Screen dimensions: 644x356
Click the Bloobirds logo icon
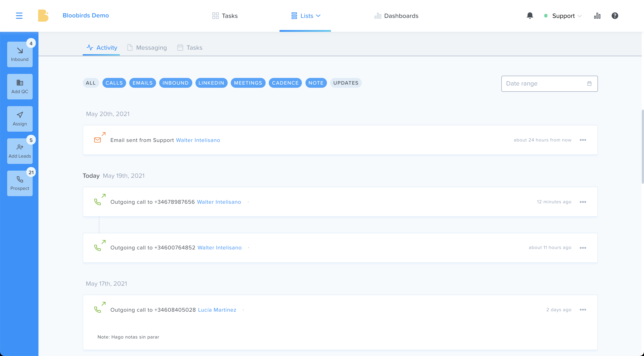[43, 15]
